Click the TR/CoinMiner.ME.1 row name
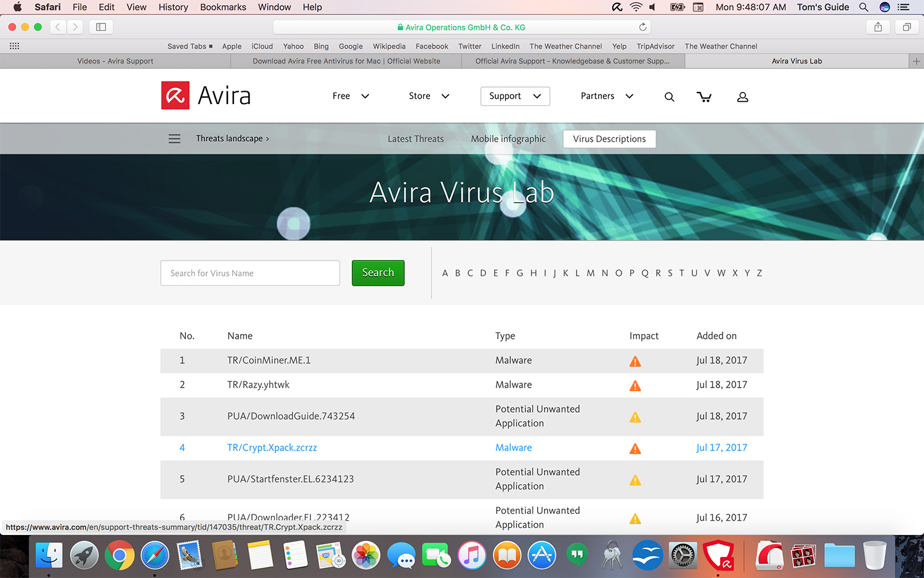The height and width of the screenshot is (578, 924). tap(269, 360)
